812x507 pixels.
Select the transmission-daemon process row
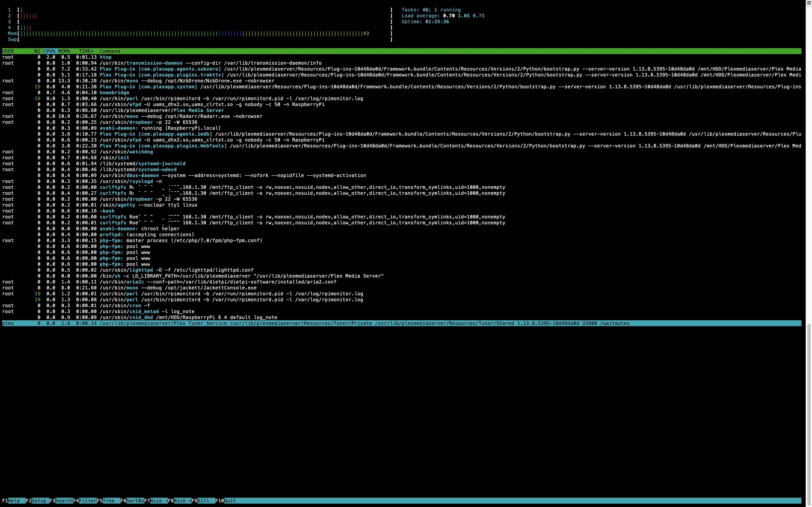click(154, 63)
